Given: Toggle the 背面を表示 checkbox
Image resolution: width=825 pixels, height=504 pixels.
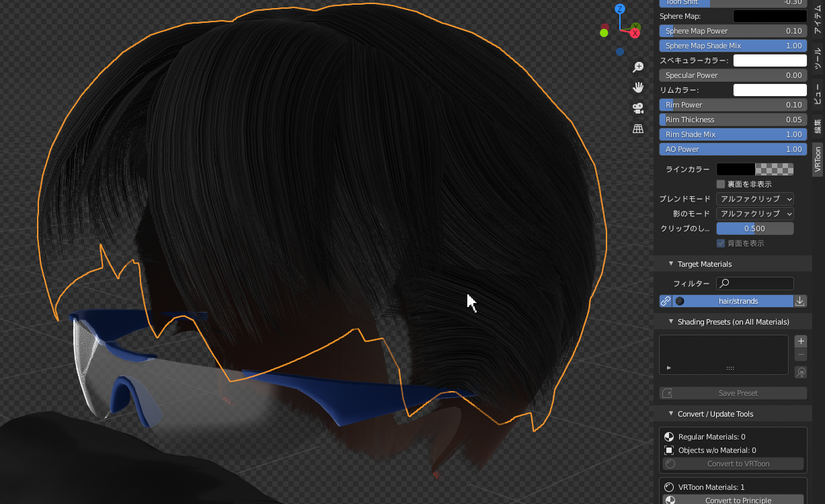Looking at the screenshot, I should 721,243.
